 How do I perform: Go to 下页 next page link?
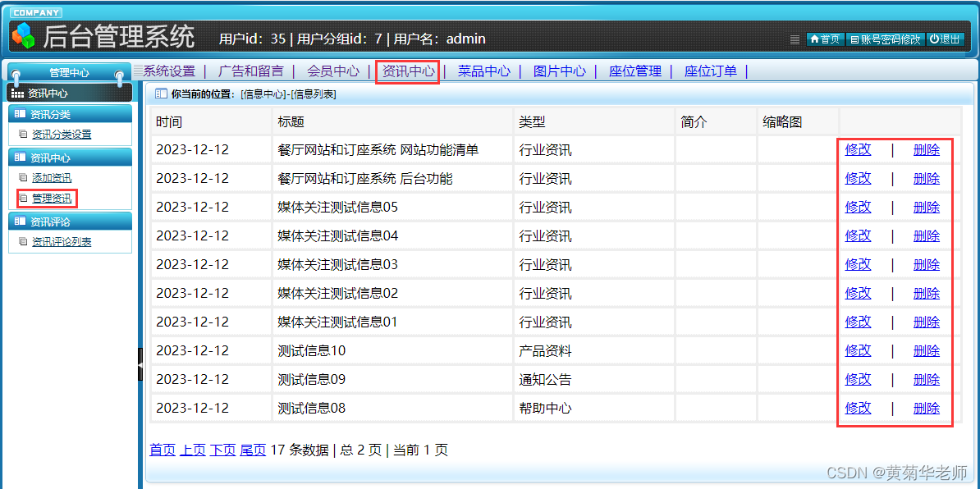222,450
